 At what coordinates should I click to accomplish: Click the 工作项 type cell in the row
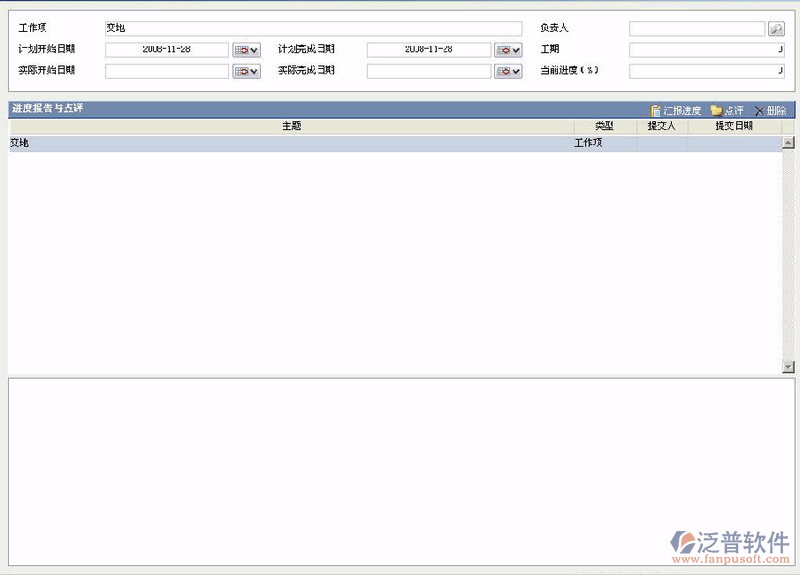(x=605, y=143)
